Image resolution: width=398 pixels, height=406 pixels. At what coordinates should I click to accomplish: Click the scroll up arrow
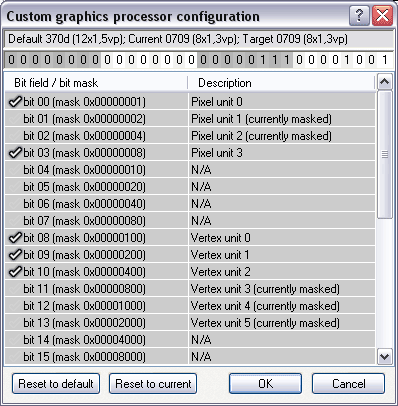[x=385, y=82]
